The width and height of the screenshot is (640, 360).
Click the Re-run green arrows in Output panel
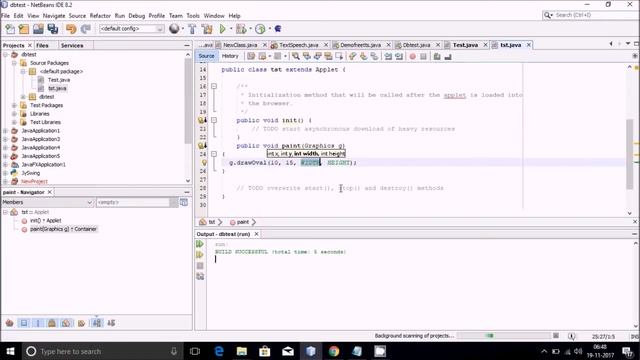[x=200, y=244]
